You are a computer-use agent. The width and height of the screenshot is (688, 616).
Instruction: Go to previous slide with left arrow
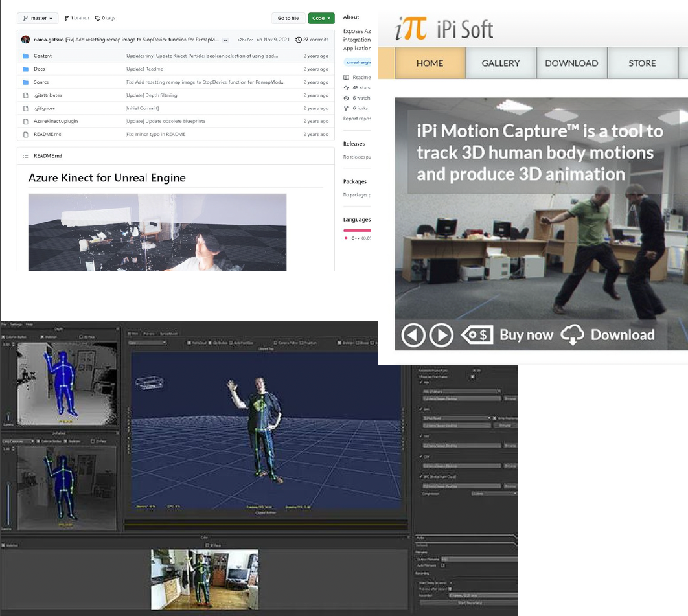(x=413, y=336)
